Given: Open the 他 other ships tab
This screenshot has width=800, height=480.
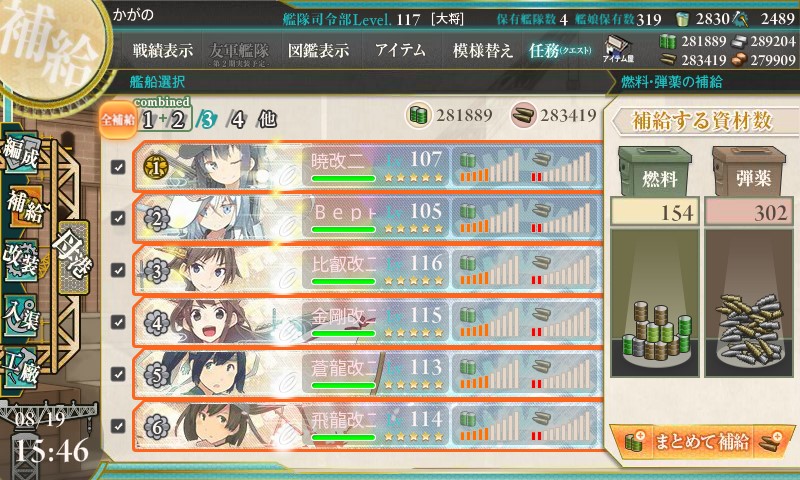Looking at the screenshot, I should 267,119.
